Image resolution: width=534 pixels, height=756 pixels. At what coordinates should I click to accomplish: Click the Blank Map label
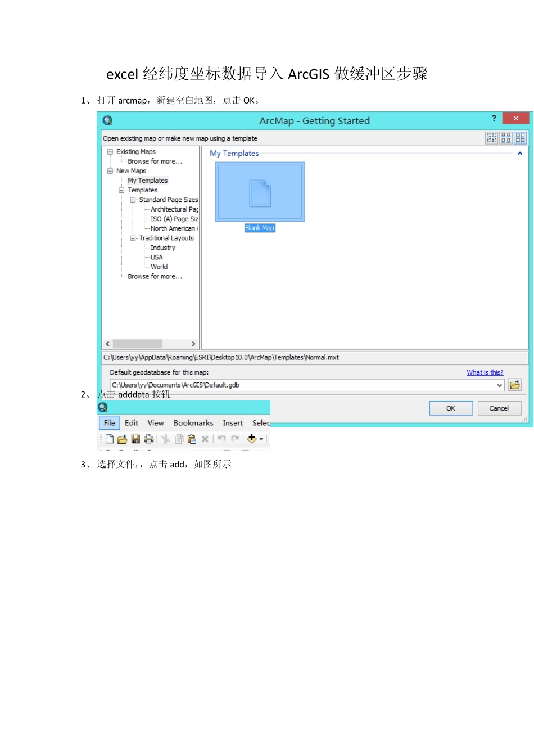[x=260, y=228]
